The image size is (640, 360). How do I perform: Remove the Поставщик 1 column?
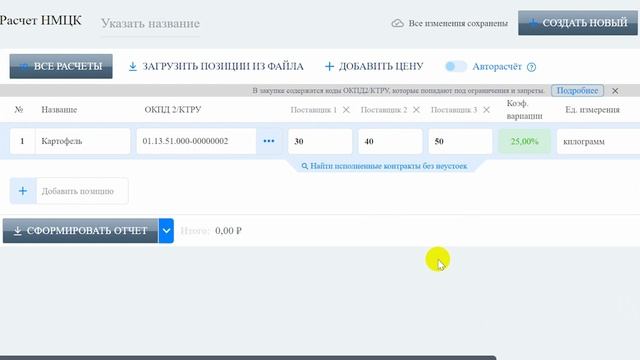(346, 110)
